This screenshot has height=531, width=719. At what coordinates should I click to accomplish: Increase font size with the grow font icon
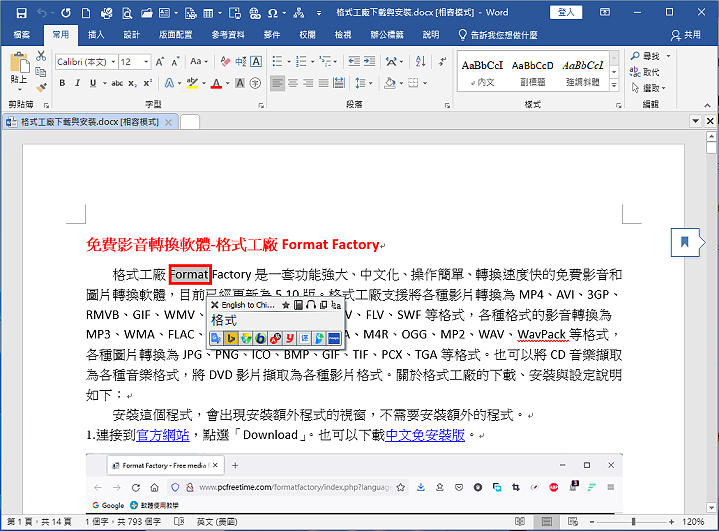(x=160, y=61)
